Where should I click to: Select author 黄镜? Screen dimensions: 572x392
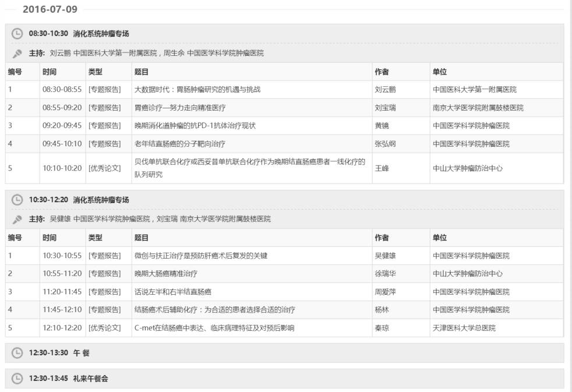click(x=382, y=125)
